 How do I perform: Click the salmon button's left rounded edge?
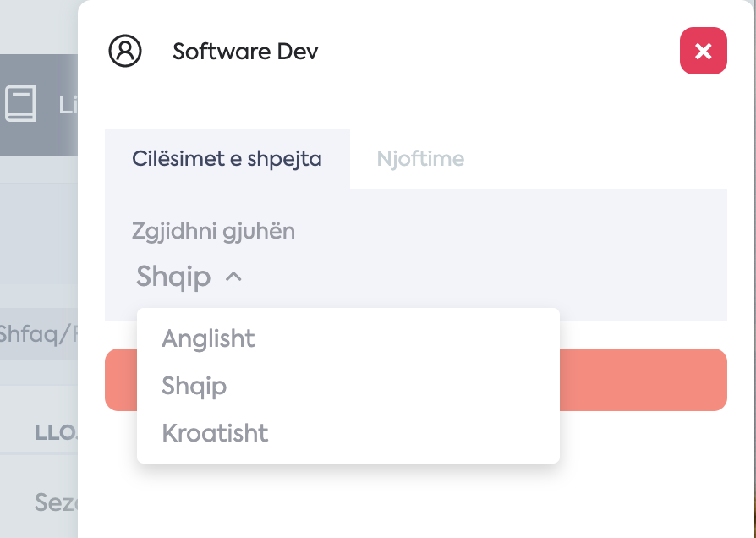click(x=121, y=380)
